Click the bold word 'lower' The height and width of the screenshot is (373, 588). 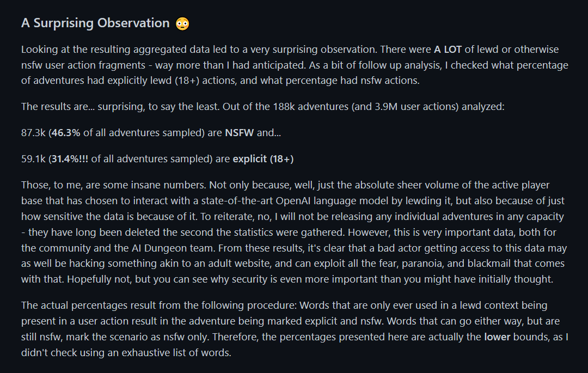coord(497,337)
